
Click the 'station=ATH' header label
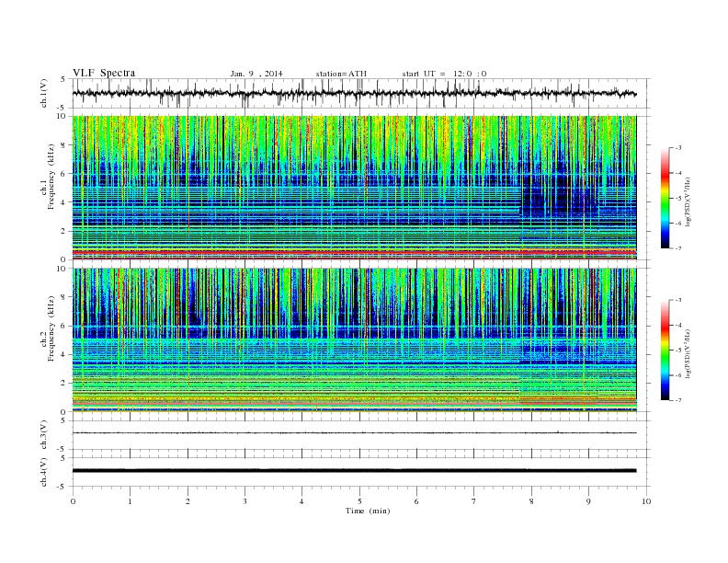[x=341, y=74]
